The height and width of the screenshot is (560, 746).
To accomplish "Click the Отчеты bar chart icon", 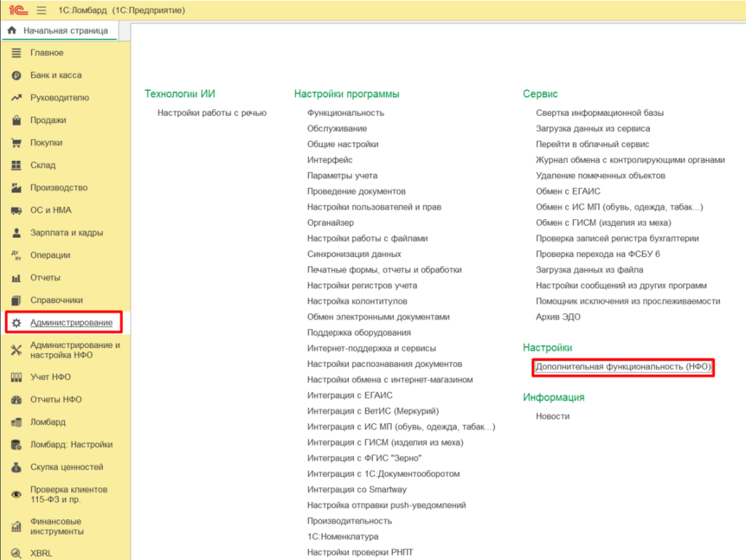I will (16, 278).
